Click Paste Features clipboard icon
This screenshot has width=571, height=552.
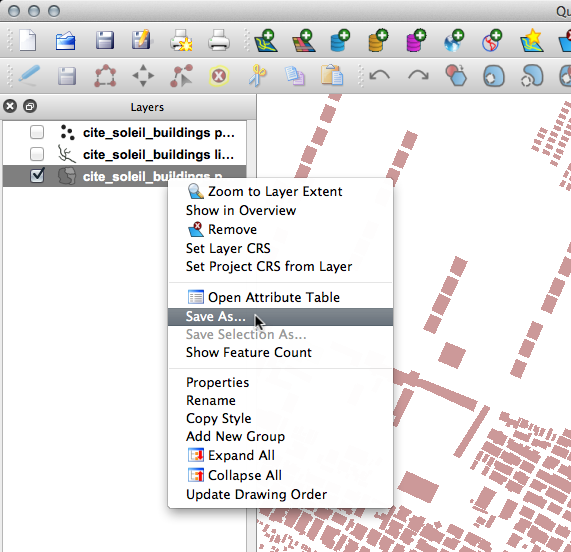(x=332, y=75)
